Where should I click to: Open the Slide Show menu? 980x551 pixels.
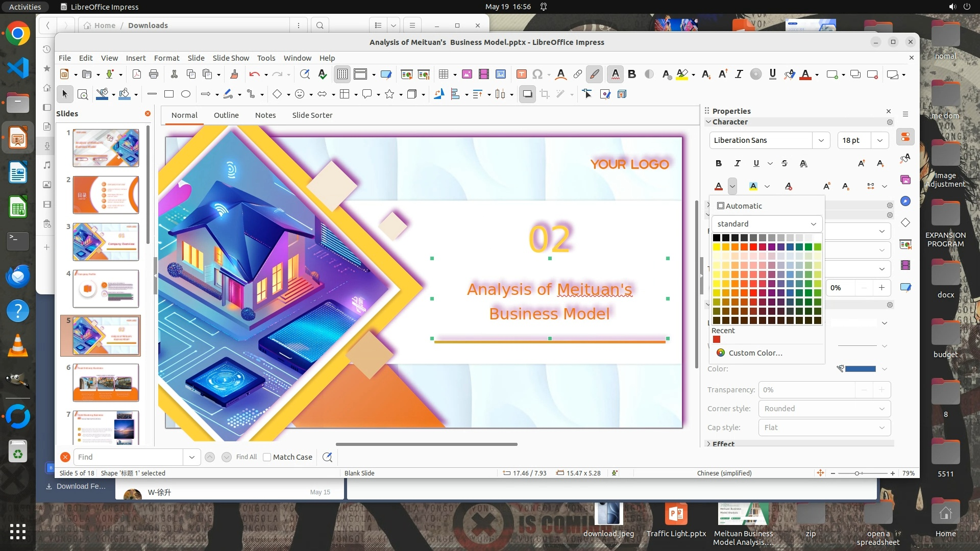(x=231, y=58)
